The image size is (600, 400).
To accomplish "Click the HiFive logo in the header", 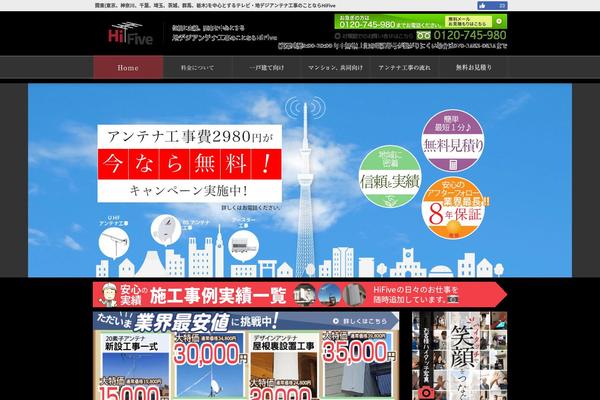I will click(130, 33).
